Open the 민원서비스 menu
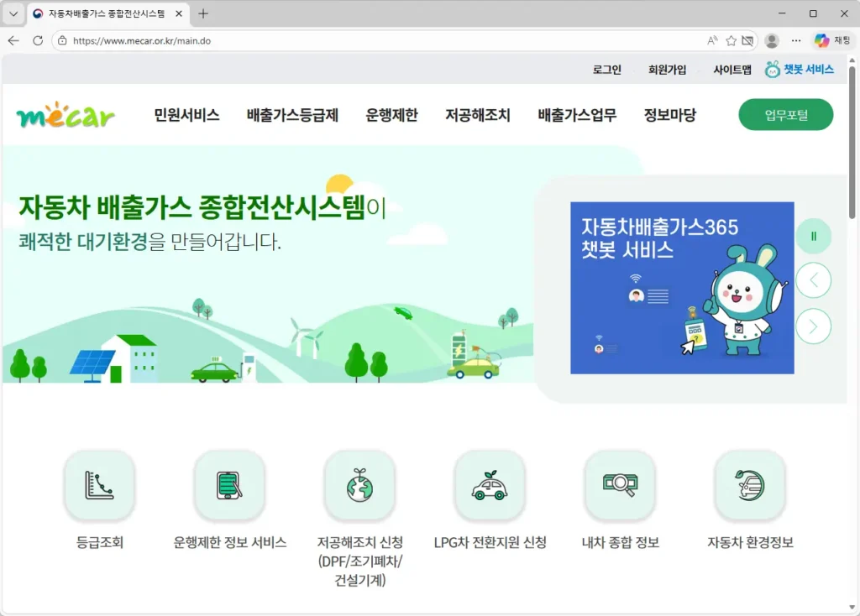The image size is (860, 616). pos(186,116)
